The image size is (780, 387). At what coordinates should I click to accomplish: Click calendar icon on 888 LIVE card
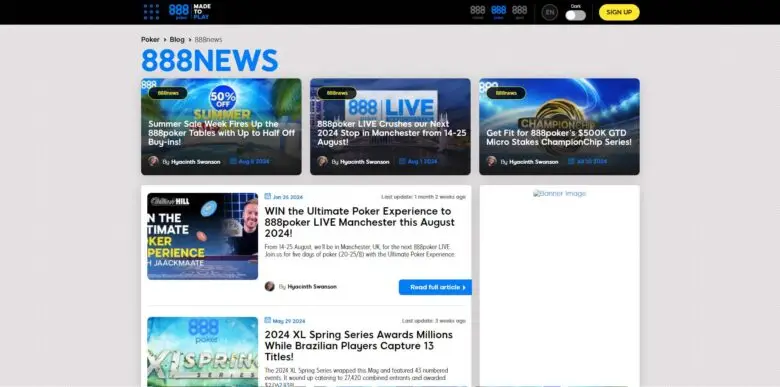tap(402, 161)
